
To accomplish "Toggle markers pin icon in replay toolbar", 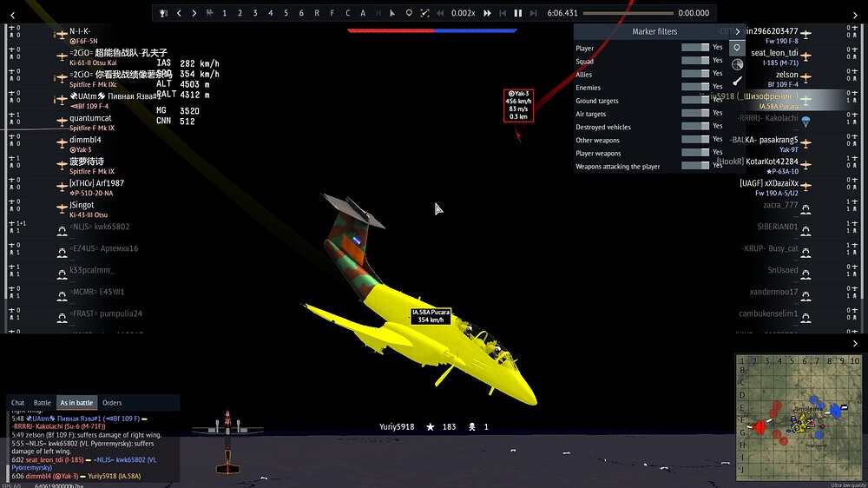I will point(409,13).
